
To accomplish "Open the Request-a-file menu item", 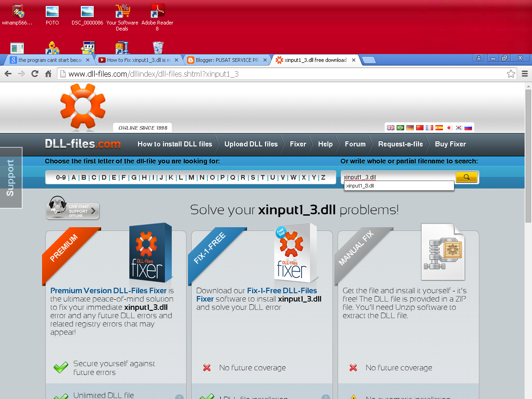I will tap(400, 144).
